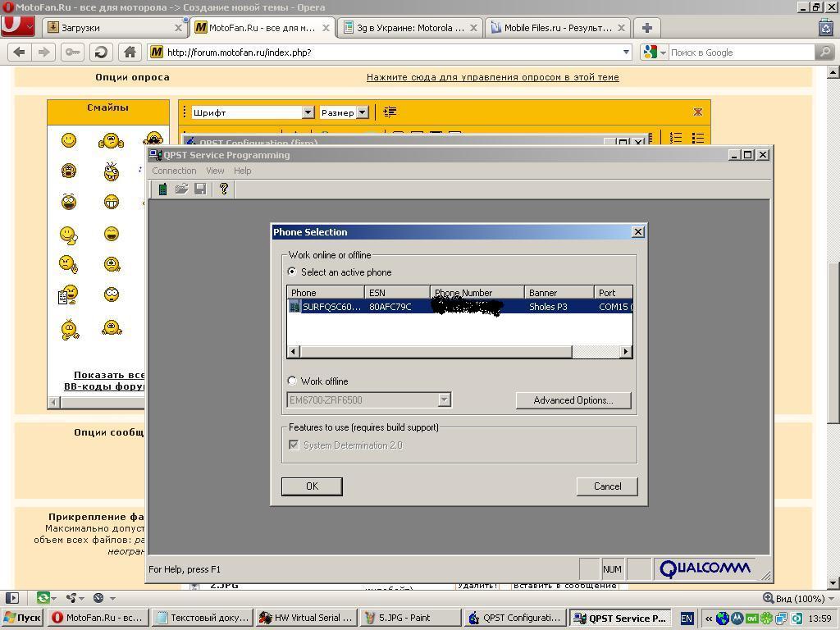
Task: Click the Opera Unite share icon in status bar
Action: pyautogui.click(x=71, y=598)
